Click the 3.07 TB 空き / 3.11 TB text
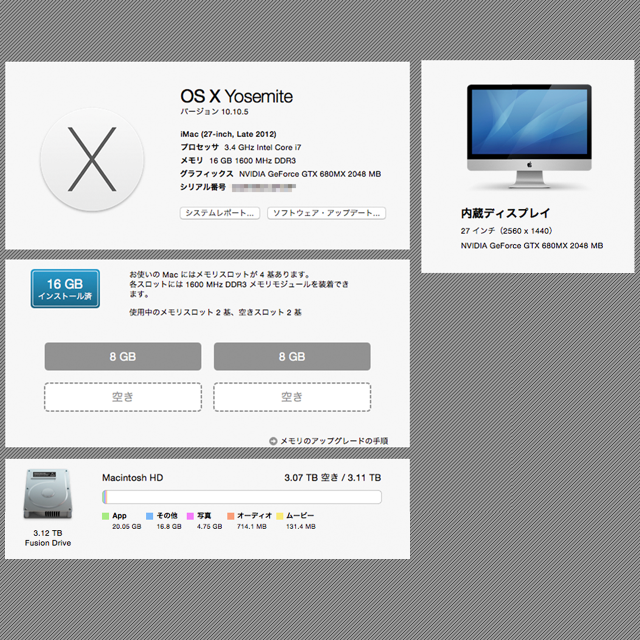 (x=333, y=478)
